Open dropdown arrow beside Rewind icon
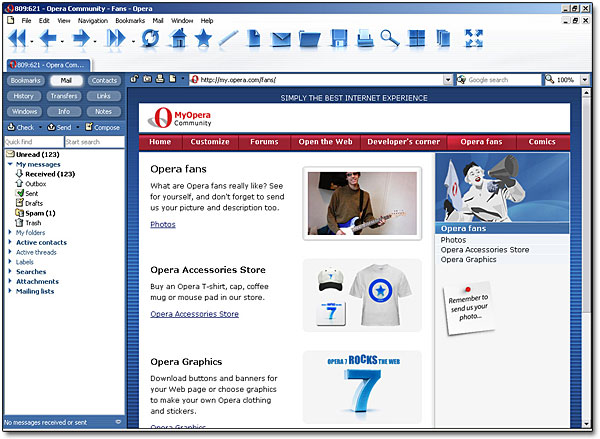 click(32, 41)
